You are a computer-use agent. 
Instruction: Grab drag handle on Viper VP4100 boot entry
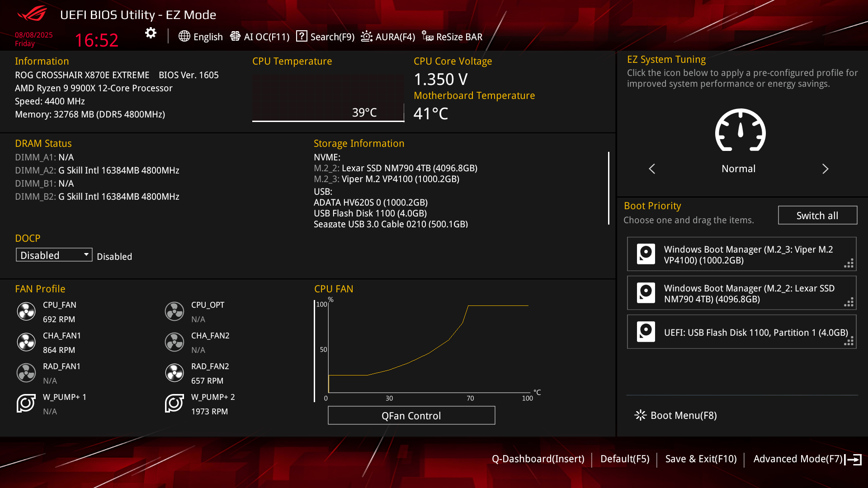(849, 263)
